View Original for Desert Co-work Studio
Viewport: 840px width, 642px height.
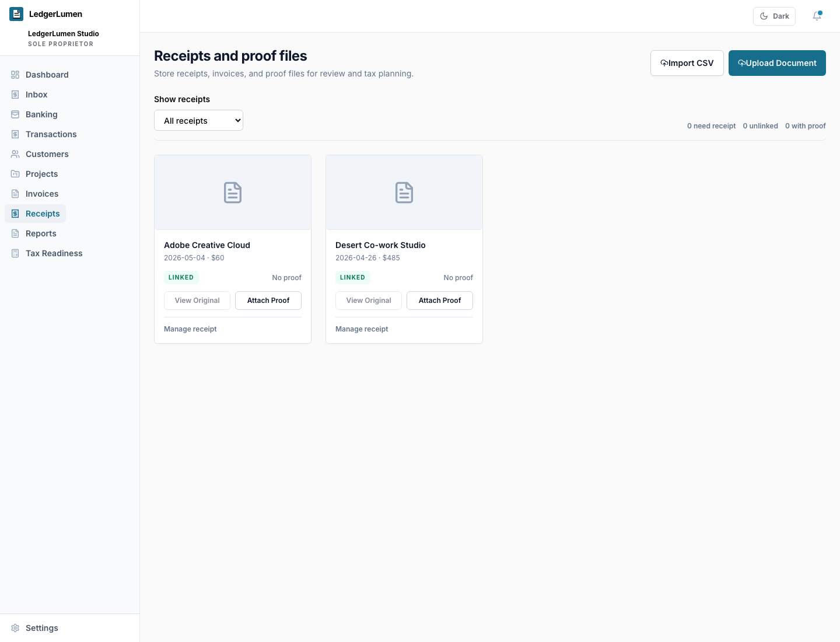[369, 301]
